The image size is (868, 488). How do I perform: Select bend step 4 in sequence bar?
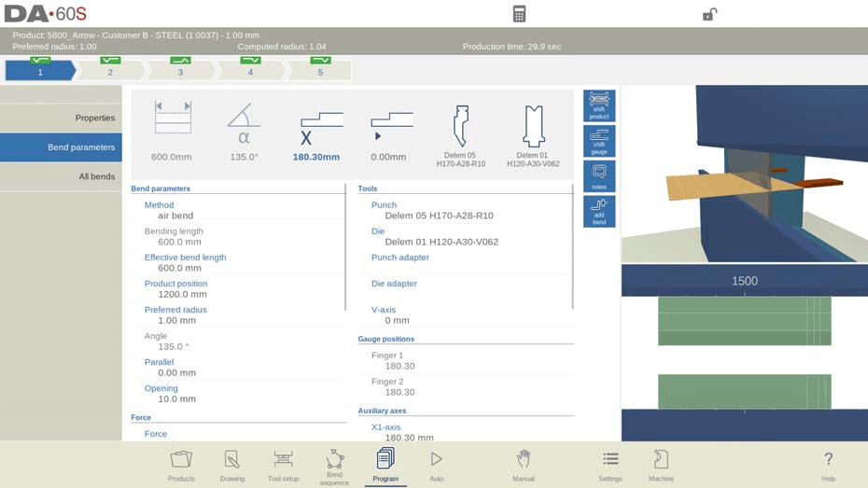pos(250,70)
